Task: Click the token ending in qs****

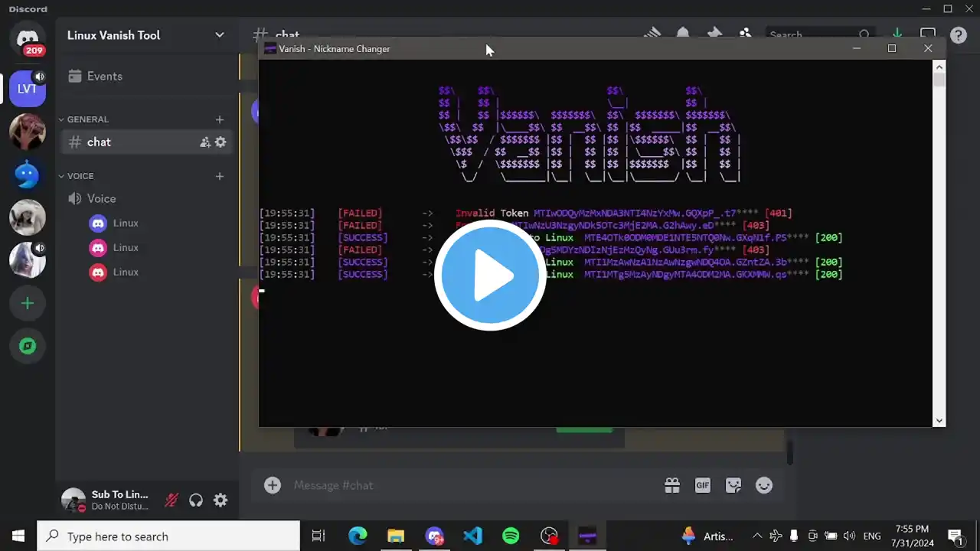Action: [696, 275]
